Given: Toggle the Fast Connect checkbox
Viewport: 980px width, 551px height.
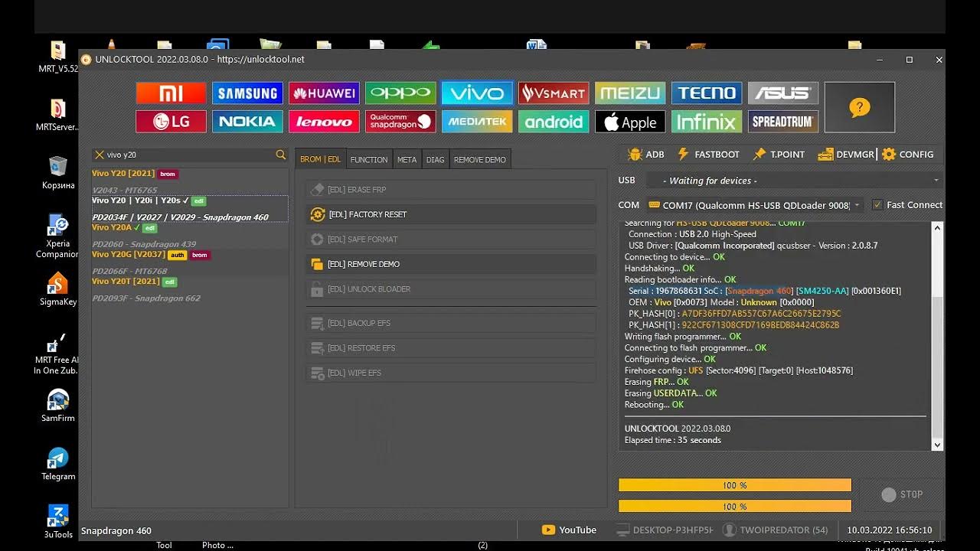Looking at the screenshot, I should (x=877, y=205).
